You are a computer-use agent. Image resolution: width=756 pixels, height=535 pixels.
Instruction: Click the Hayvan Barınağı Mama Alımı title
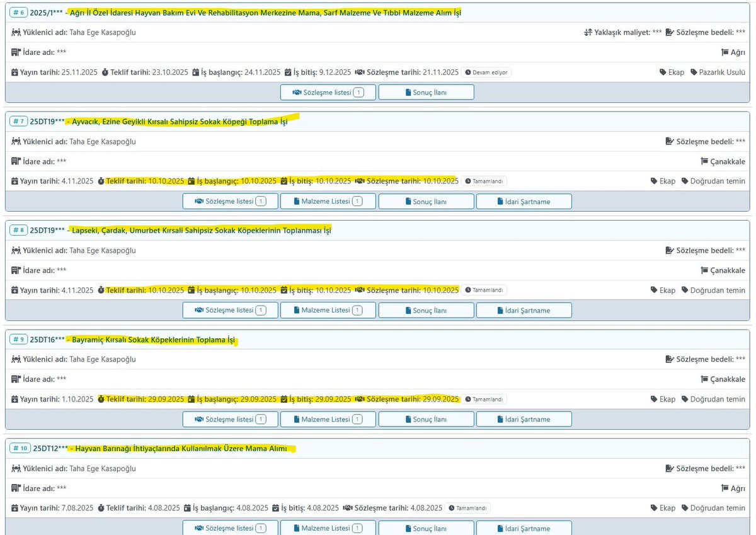tap(181, 449)
